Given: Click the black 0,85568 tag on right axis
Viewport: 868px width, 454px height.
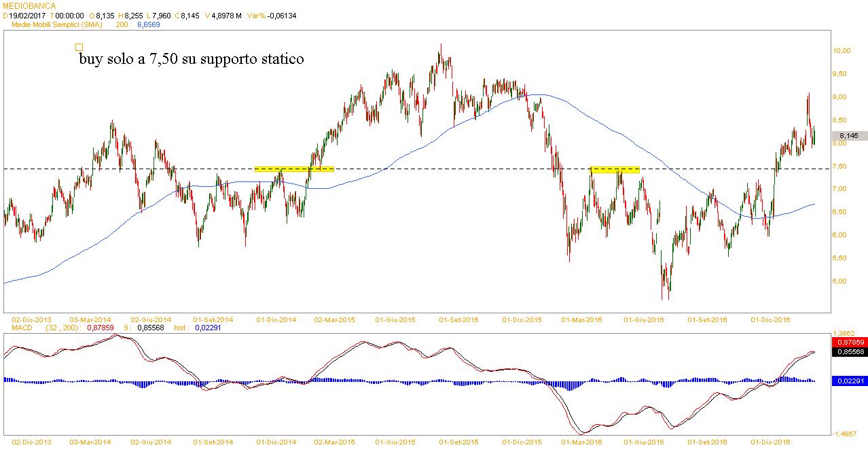Looking at the screenshot, I should [x=849, y=351].
